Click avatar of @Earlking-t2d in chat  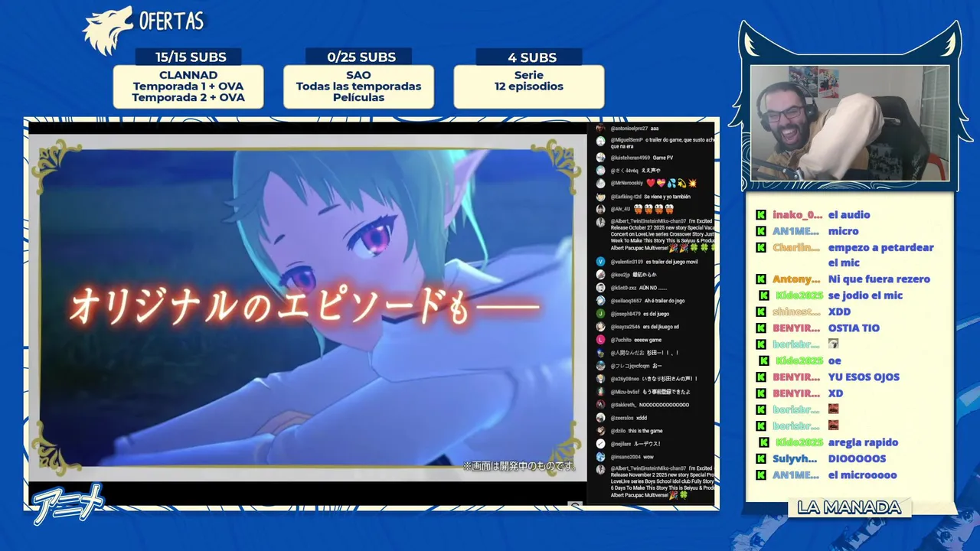601,197
